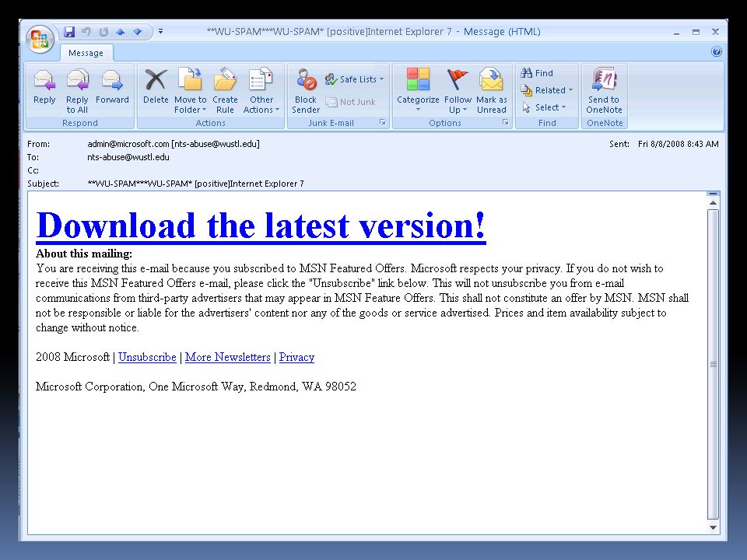
Task: Click sent date Fri 8/8/2008 8:43 AM
Action: coord(679,144)
